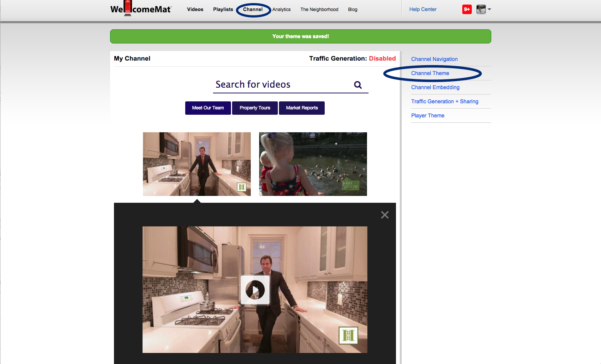Select the duck pond video thumbnail
This screenshot has height=364, width=601.
point(313,164)
